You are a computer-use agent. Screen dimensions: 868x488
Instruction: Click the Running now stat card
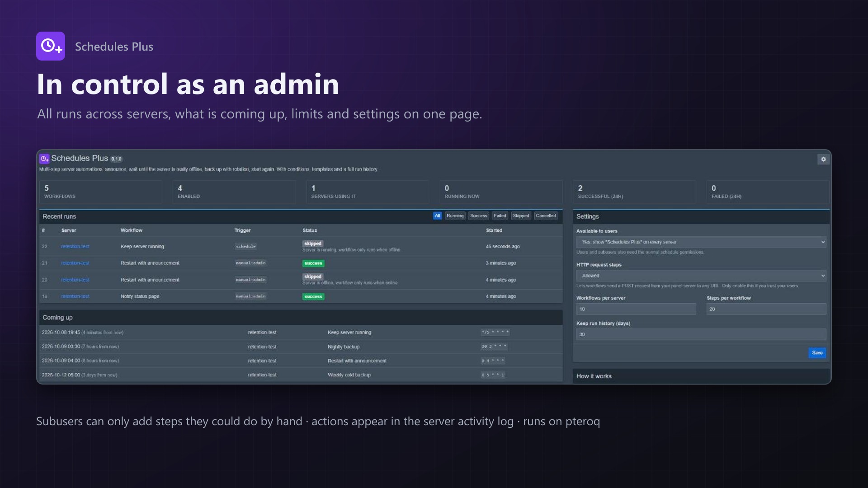[501, 192]
